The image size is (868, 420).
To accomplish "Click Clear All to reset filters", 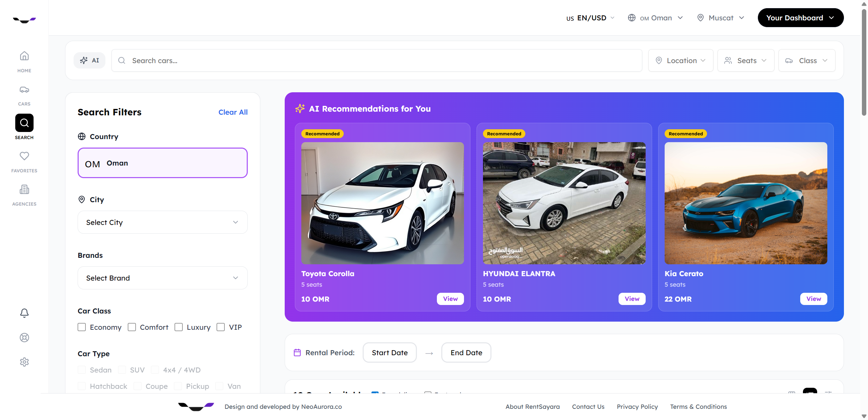I will (233, 112).
